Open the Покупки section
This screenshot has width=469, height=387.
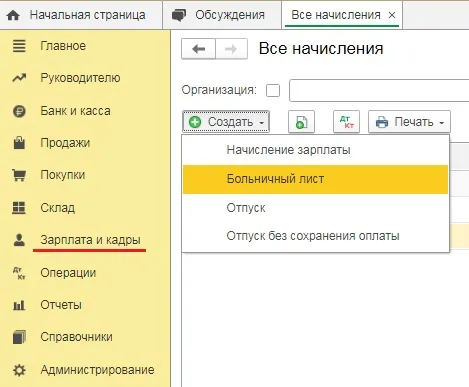point(63,175)
